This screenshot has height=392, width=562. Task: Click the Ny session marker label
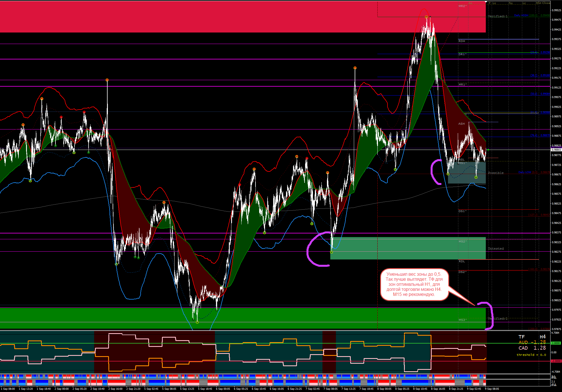click(x=511, y=3)
